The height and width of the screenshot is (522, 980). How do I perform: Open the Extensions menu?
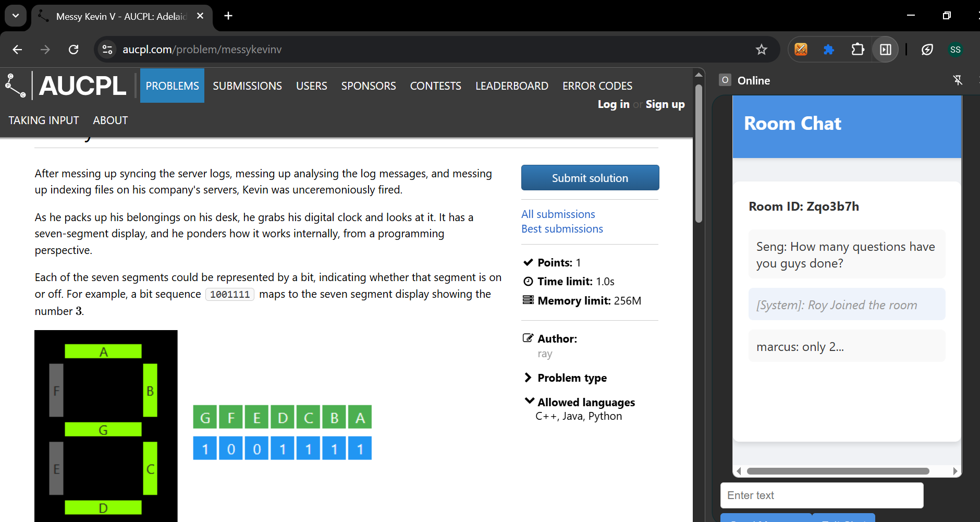[857, 50]
